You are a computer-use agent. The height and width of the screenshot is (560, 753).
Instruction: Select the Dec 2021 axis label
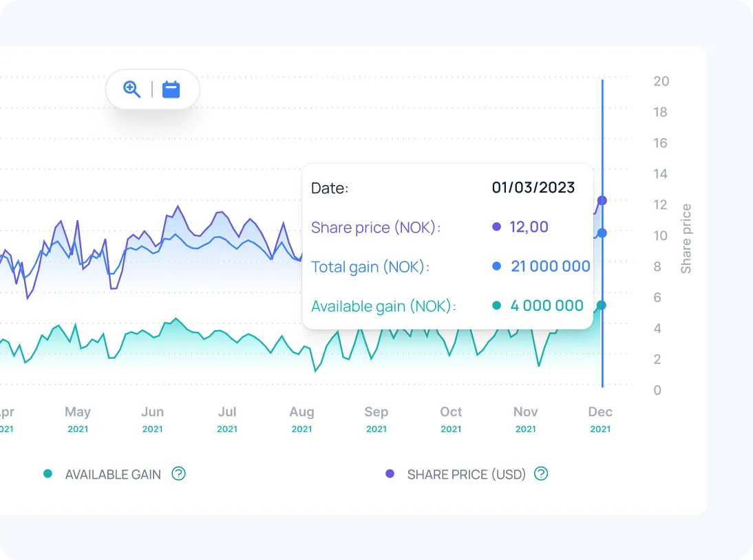[600, 418]
